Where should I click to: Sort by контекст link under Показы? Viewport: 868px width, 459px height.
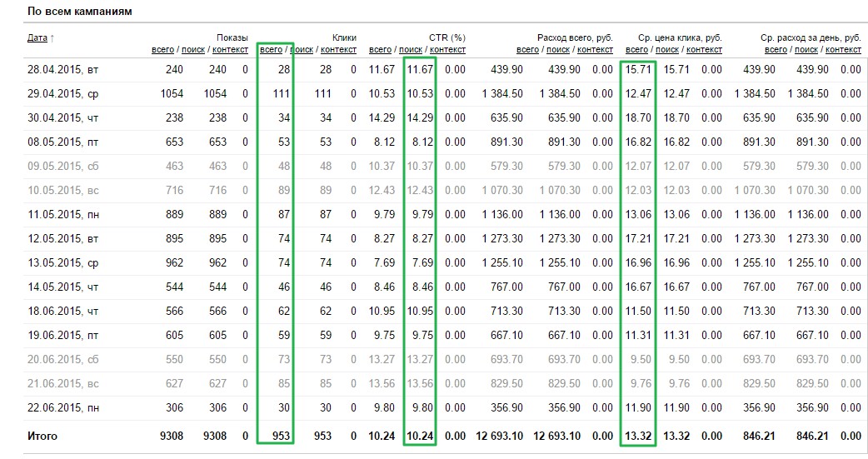230,49
